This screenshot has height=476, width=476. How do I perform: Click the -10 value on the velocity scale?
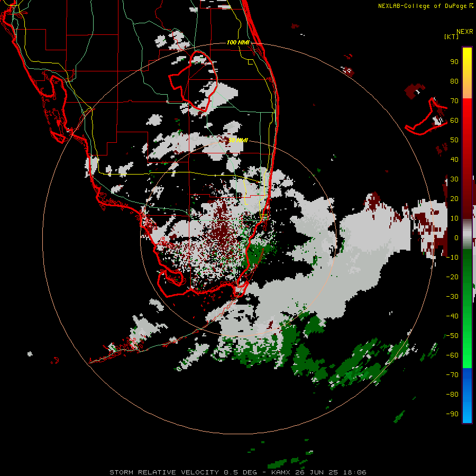tap(452, 258)
